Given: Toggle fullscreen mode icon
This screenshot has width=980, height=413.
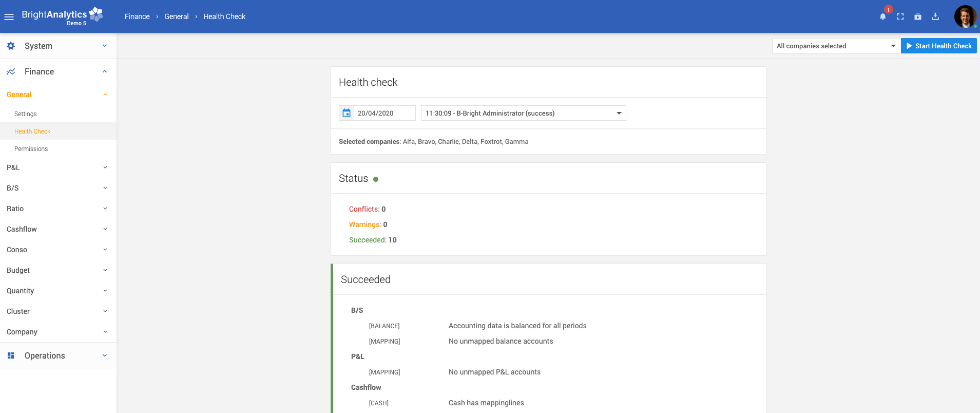Looking at the screenshot, I should (900, 16).
